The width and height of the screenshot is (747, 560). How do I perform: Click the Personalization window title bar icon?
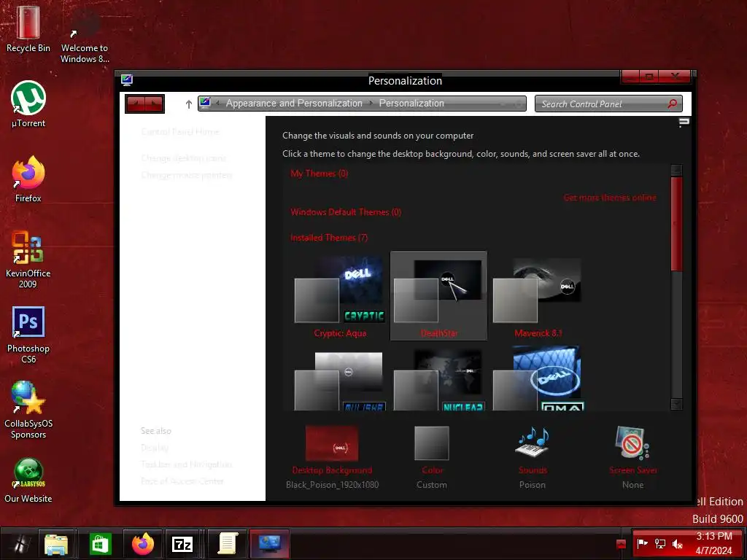[127, 80]
